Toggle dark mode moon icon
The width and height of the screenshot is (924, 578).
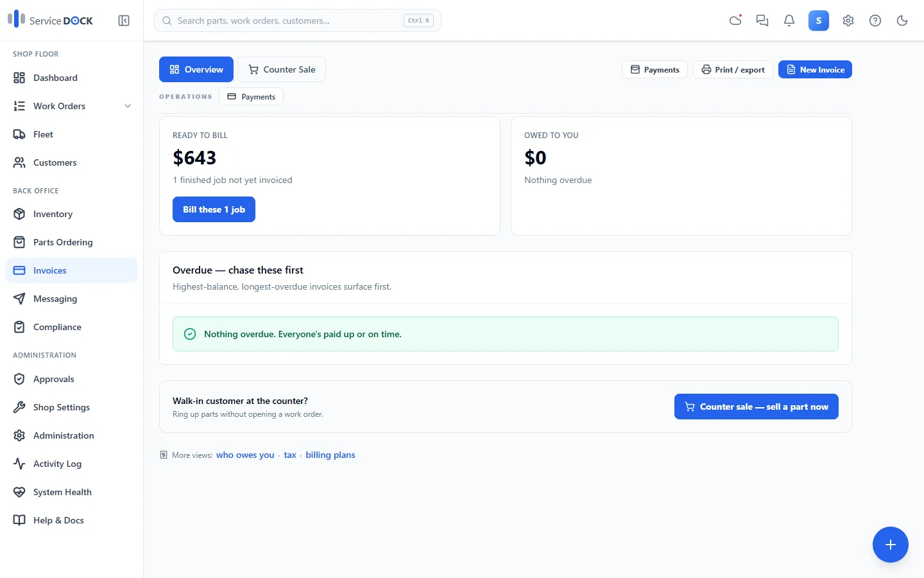(x=902, y=21)
